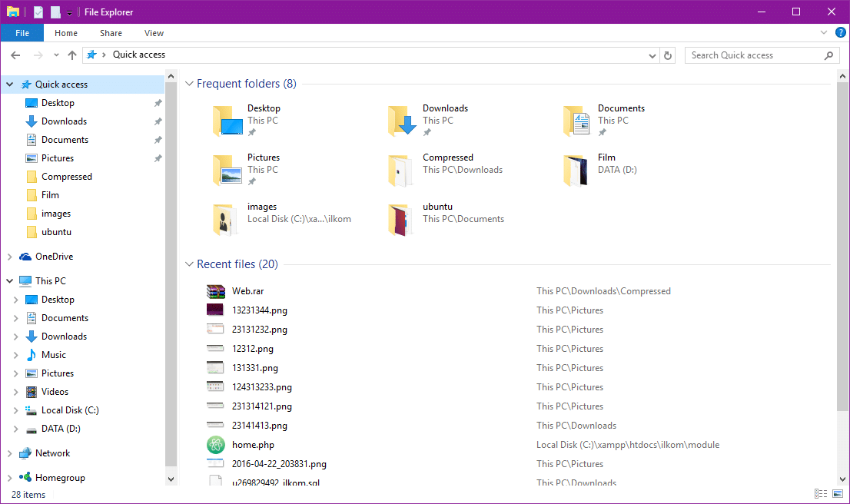This screenshot has width=850, height=504.
Task: Select the 231314121.png recent file
Action: (x=262, y=406)
